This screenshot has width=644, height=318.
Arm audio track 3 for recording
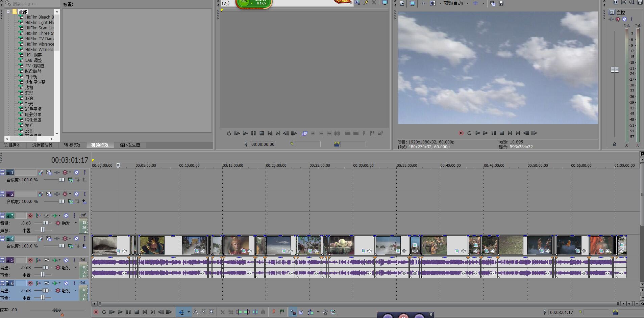[30, 216]
